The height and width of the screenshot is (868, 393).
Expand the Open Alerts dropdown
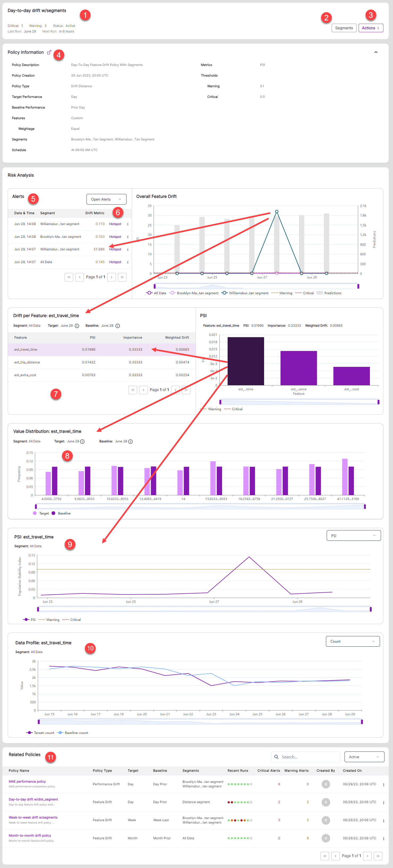coord(106,199)
